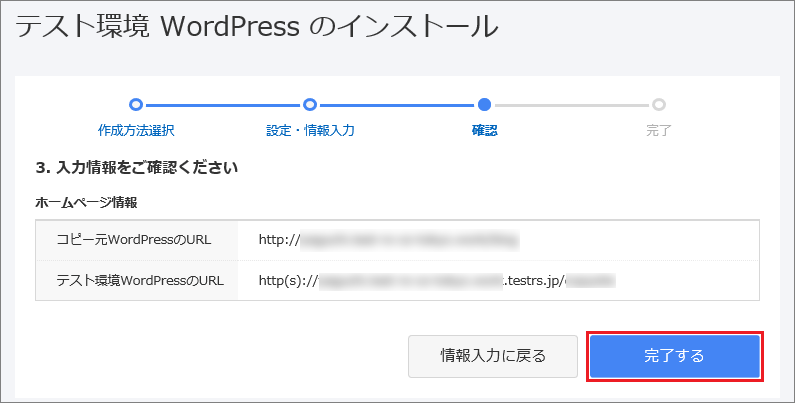
Task: Click the 確認 step label
Action: coord(484,130)
